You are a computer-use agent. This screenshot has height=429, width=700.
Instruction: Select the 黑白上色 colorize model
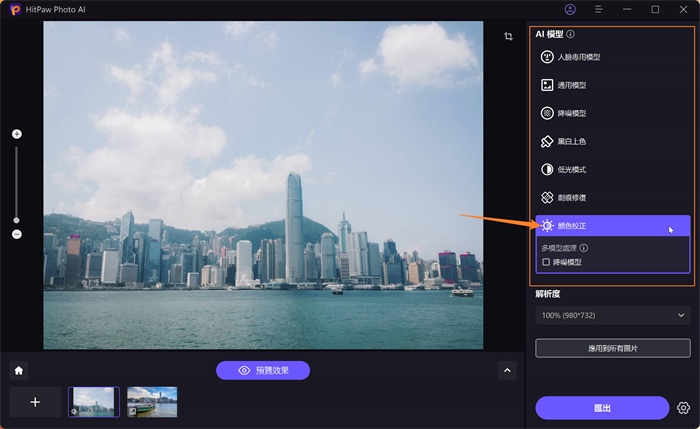point(612,142)
